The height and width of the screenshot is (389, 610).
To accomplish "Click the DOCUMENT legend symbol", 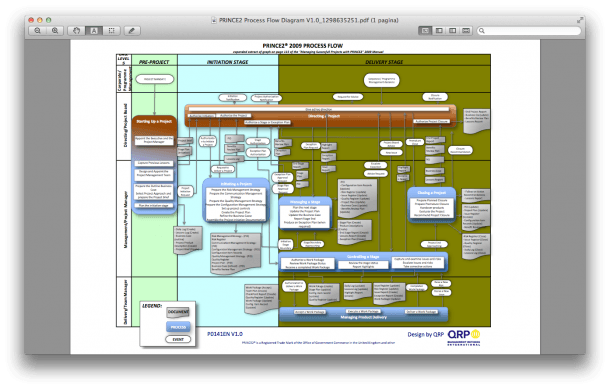I will point(178,312).
